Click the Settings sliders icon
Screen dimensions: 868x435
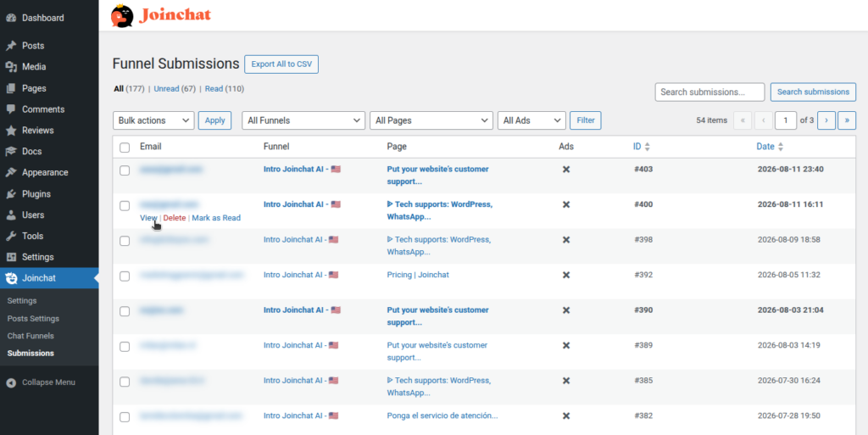(x=11, y=257)
